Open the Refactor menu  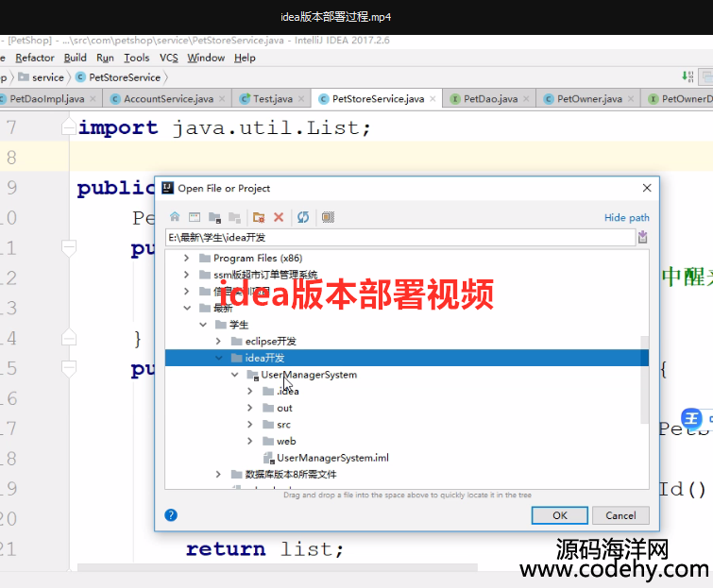35,58
